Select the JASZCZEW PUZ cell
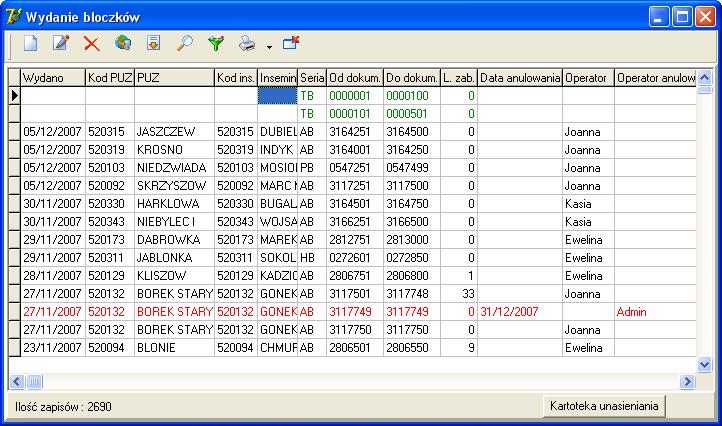This screenshot has height=426, width=722. pos(175,132)
